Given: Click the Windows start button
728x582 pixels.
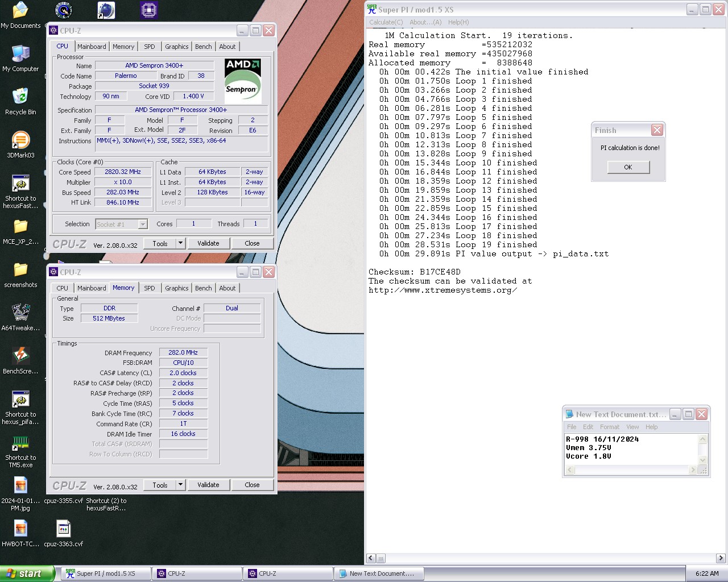Looking at the screenshot, I should pos(27,573).
